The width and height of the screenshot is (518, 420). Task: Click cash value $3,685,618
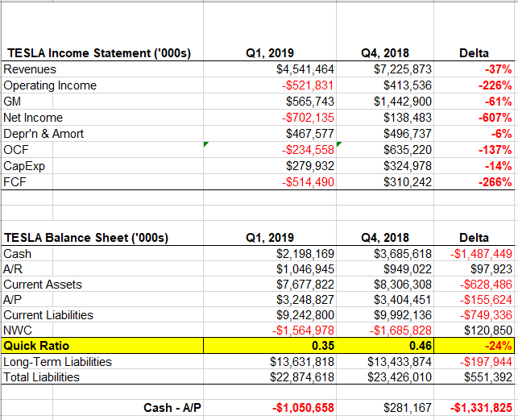point(402,254)
